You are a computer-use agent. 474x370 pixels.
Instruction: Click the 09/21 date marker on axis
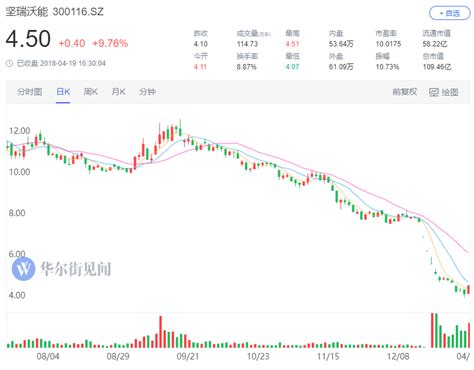187,356
